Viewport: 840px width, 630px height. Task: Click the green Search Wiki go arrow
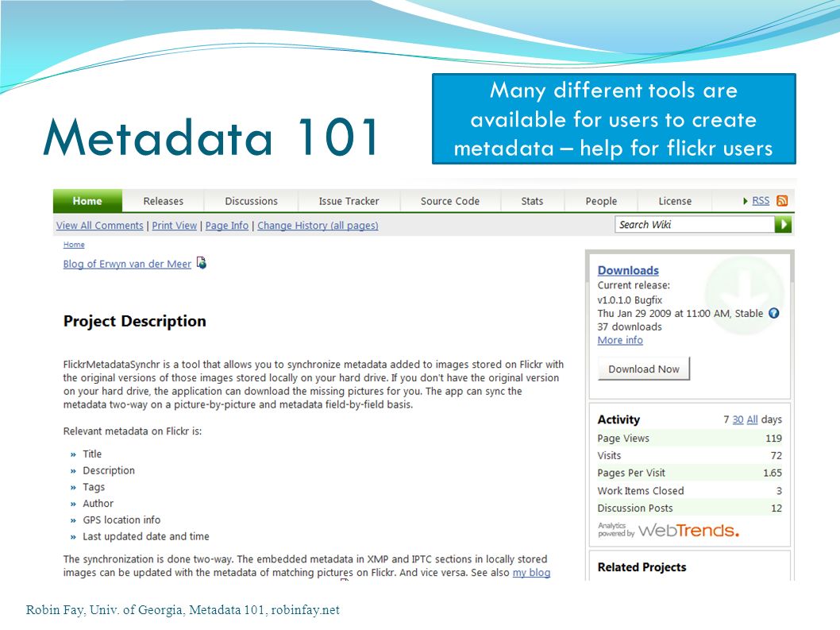point(783,224)
